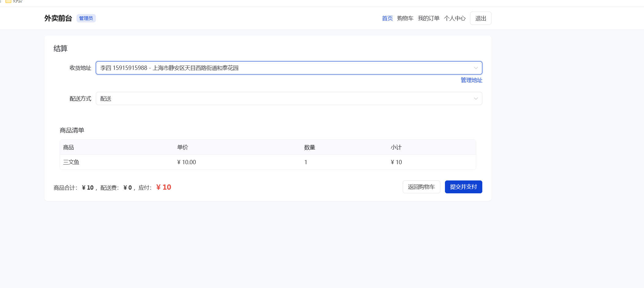This screenshot has height=288, width=644.
Task: Go to 首页 in the navigation
Action: coord(387,18)
